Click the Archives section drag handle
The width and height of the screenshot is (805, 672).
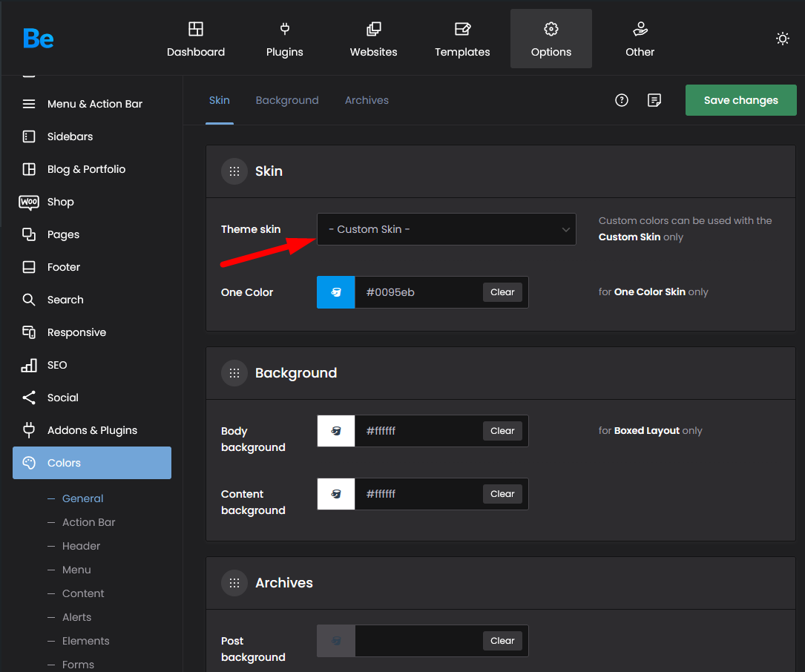tap(234, 583)
